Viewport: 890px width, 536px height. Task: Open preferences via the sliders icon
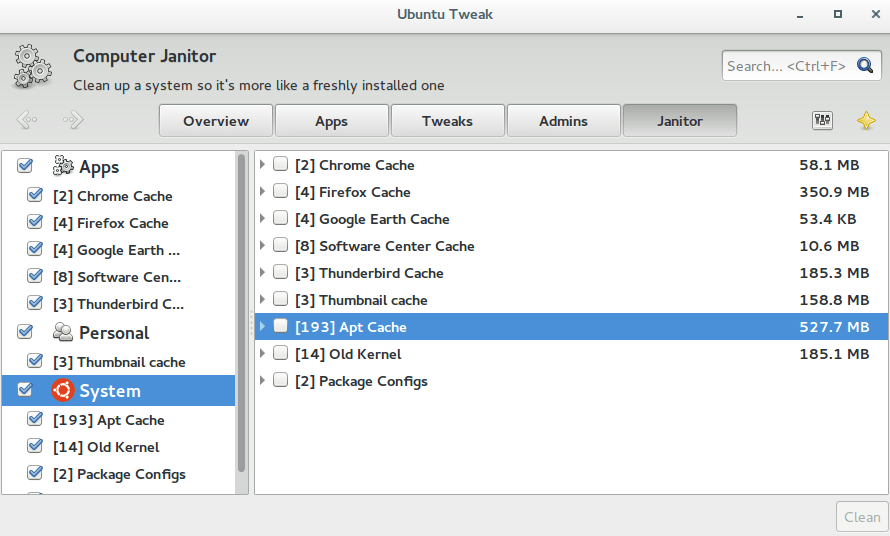[x=822, y=120]
